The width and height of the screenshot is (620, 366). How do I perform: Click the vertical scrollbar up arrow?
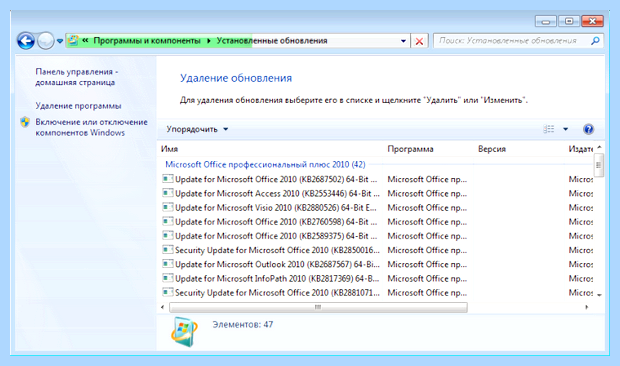click(599, 147)
